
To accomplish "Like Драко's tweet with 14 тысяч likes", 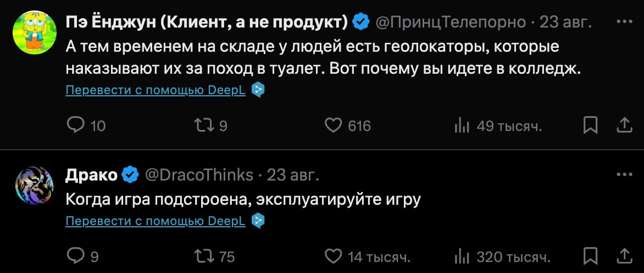I will (x=334, y=256).
